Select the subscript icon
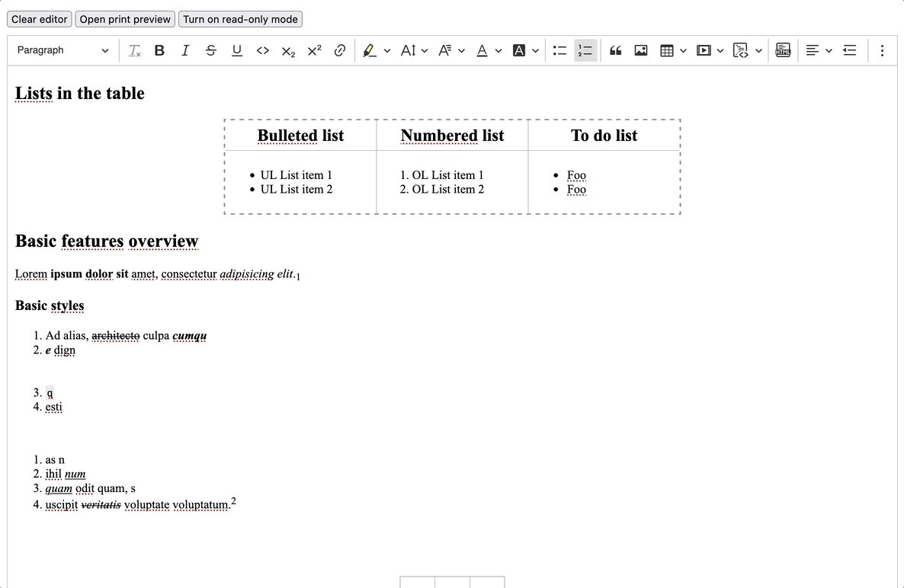The height and width of the screenshot is (588, 904). [x=287, y=50]
